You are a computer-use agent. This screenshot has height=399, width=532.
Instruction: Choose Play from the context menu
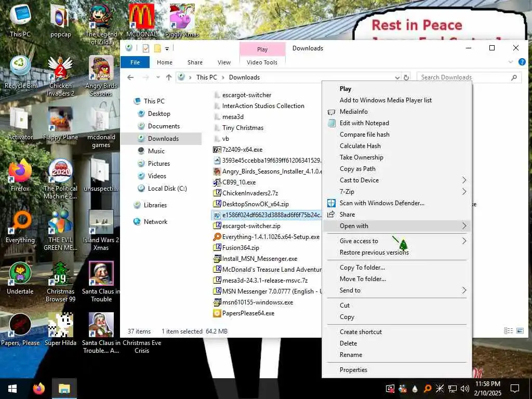[345, 89]
